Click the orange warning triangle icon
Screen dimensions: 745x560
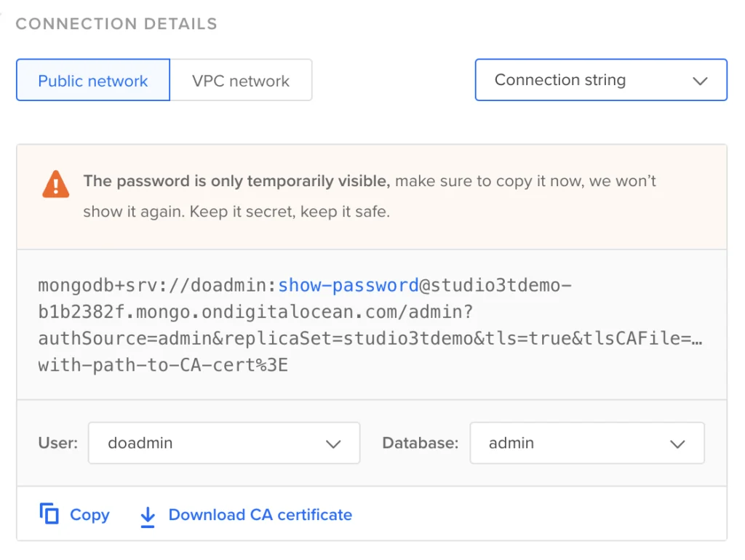point(55,184)
